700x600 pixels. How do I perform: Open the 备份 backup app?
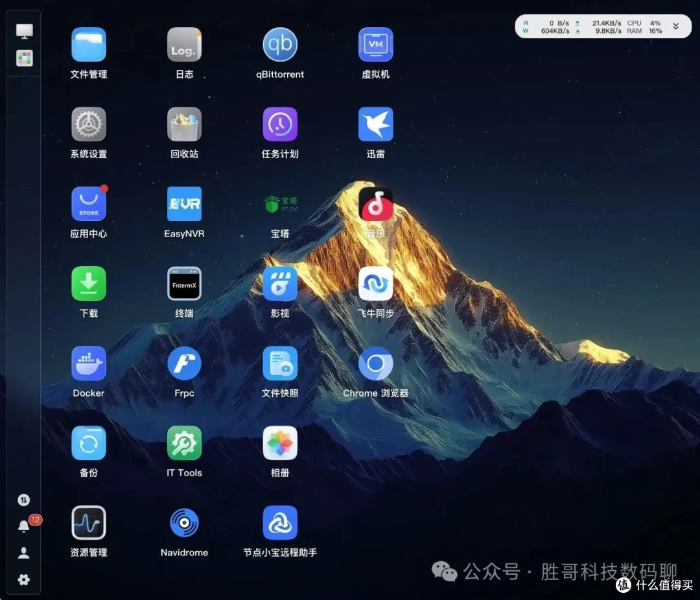click(88, 443)
